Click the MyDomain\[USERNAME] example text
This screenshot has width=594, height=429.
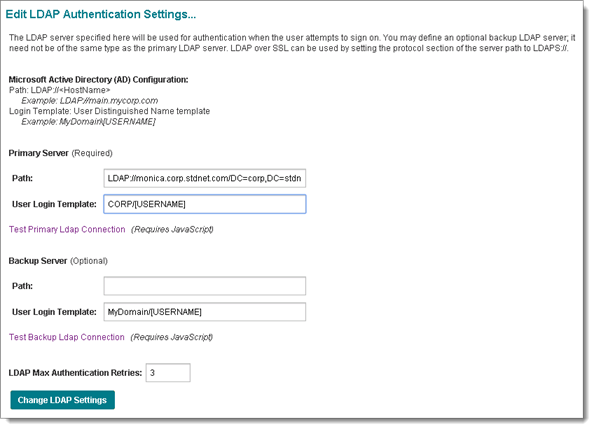[x=107, y=122]
